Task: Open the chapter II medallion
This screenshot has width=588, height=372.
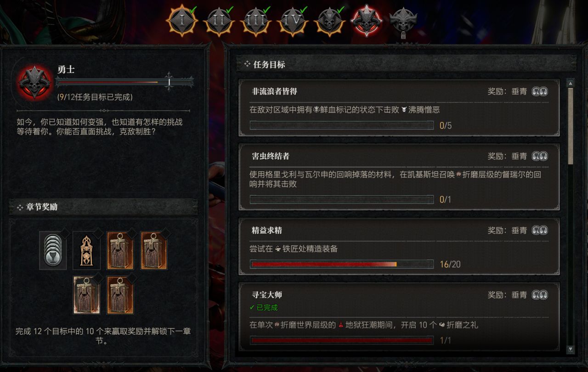Action: pos(219,21)
